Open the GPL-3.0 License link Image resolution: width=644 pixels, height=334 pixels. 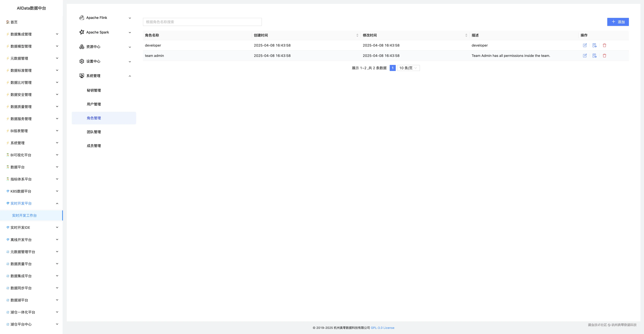pyautogui.click(x=383, y=328)
